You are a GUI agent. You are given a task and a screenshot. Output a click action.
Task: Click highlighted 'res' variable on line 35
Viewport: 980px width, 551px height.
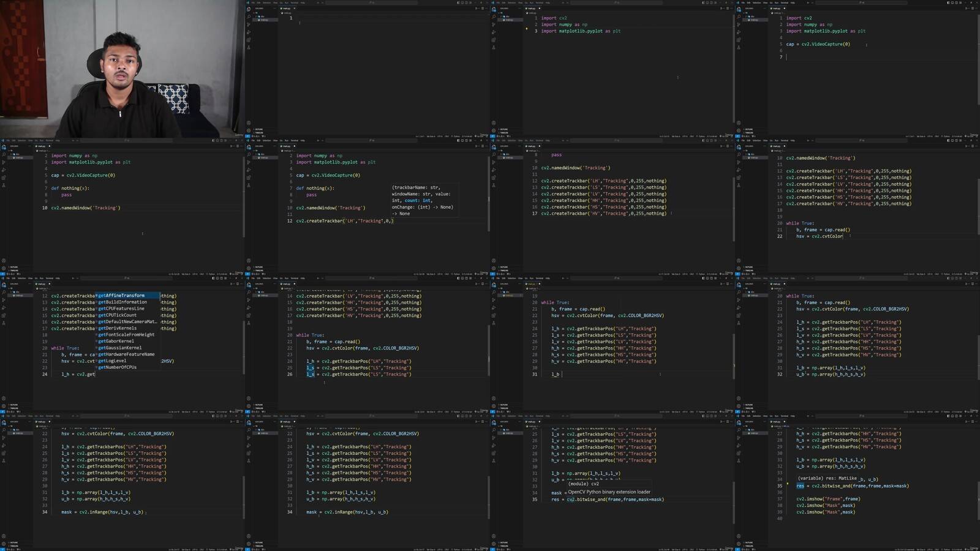tap(800, 486)
